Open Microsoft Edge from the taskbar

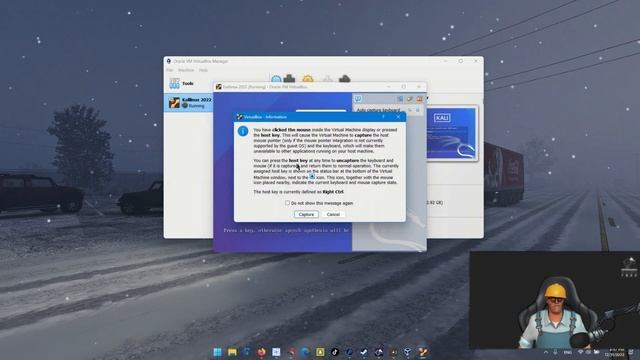pyautogui.click(x=305, y=352)
